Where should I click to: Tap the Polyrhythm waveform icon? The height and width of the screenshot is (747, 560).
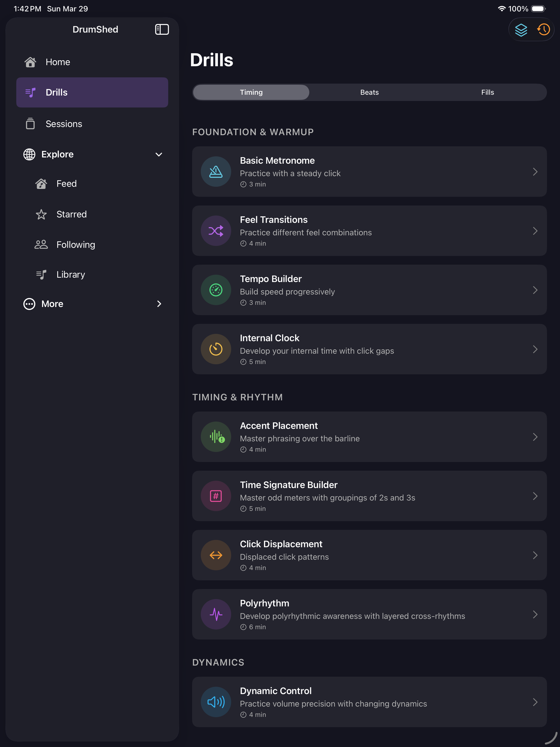click(216, 614)
